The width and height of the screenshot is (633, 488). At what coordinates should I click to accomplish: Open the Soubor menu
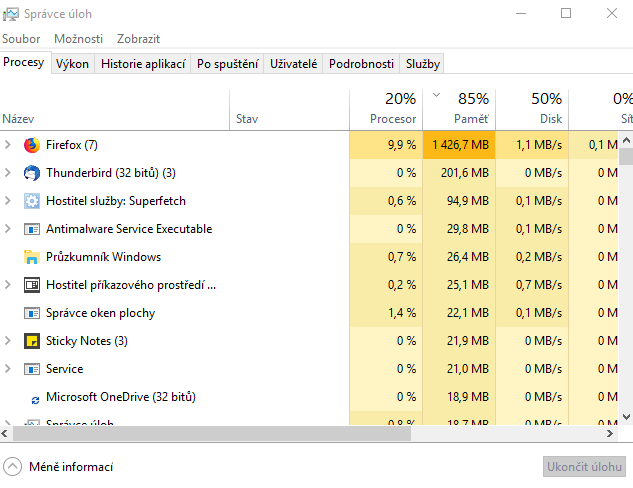pyautogui.click(x=21, y=39)
